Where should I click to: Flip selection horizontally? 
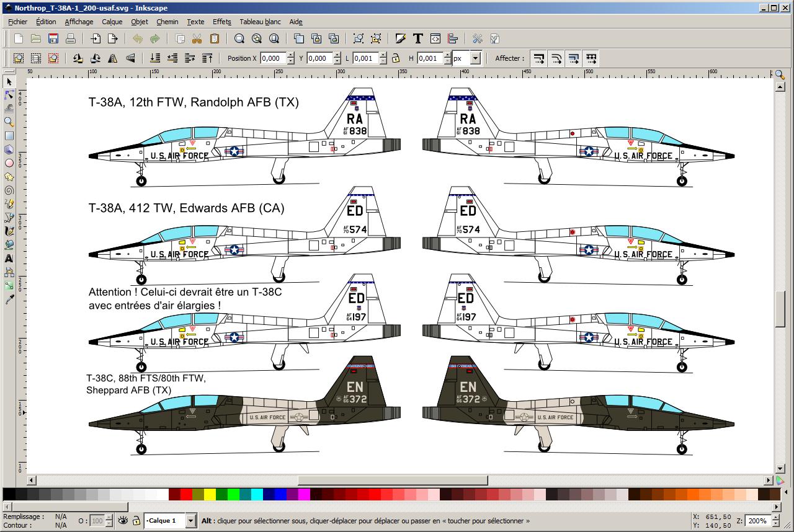pyautogui.click(x=113, y=58)
